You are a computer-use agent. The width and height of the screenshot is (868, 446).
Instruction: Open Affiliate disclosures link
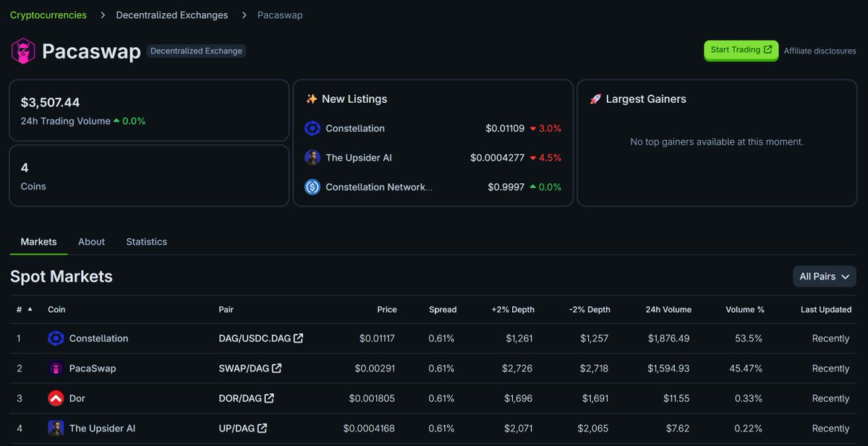820,51
